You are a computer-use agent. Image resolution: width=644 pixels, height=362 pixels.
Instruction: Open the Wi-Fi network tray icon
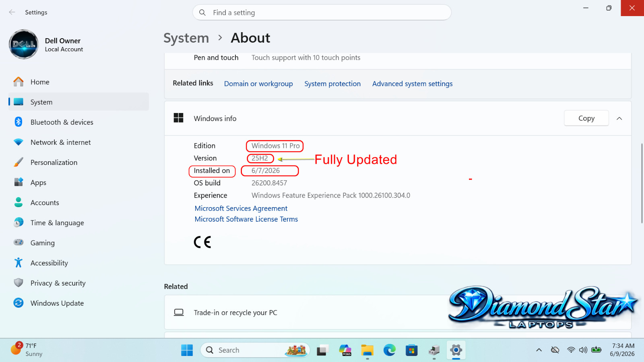[x=571, y=350]
